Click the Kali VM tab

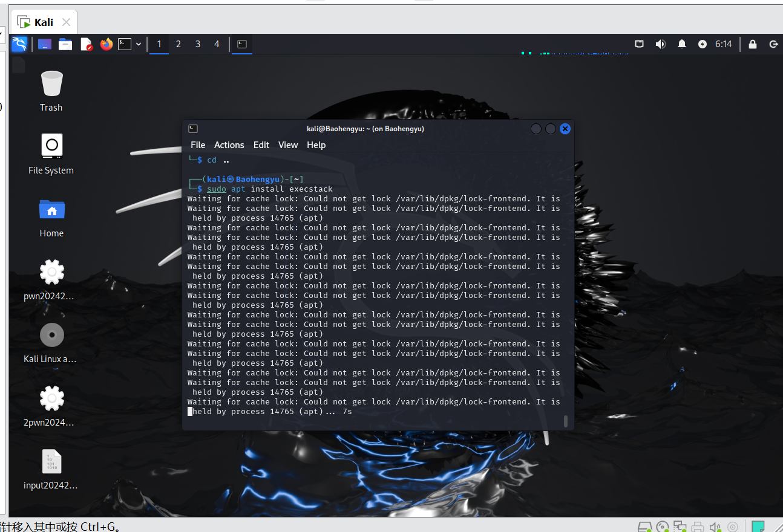pyautogui.click(x=44, y=22)
